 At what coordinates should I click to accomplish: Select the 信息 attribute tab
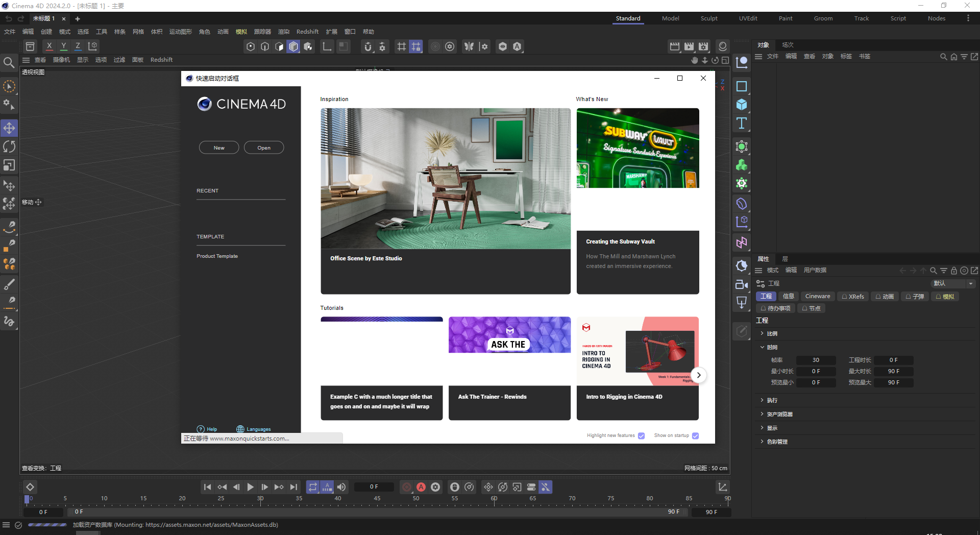click(x=788, y=296)
